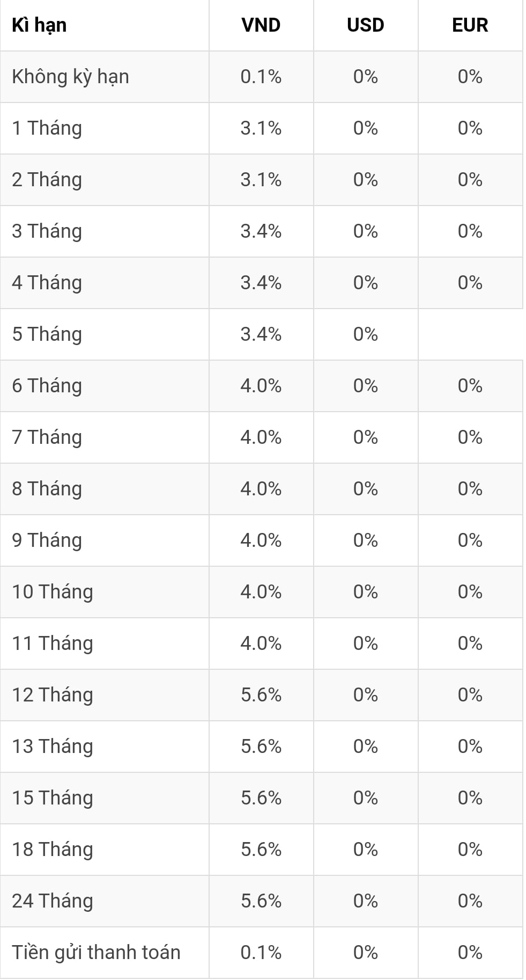The image size is (526, 980).
Task: Select the 24 Tháng VND rate 5.6%
Action: pos(261,901)
